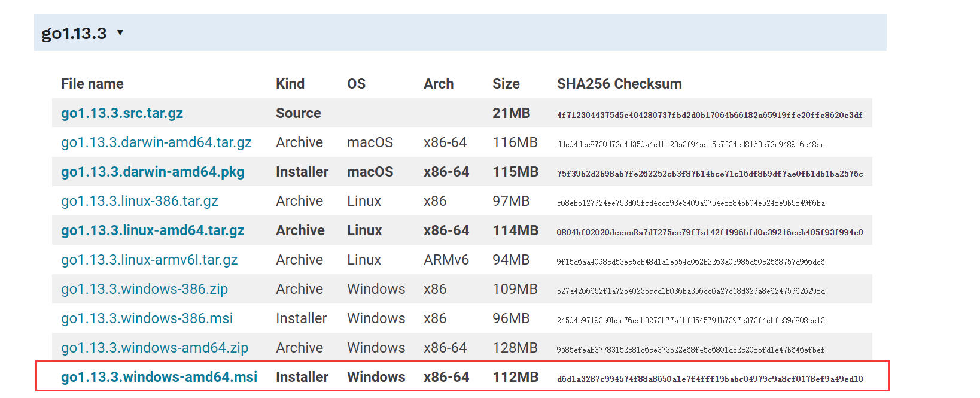Download go1.13.3.src.tar.gz source archive
Image resolution: width=980 pixels, height=398 pixels.
tap(122, 113)
